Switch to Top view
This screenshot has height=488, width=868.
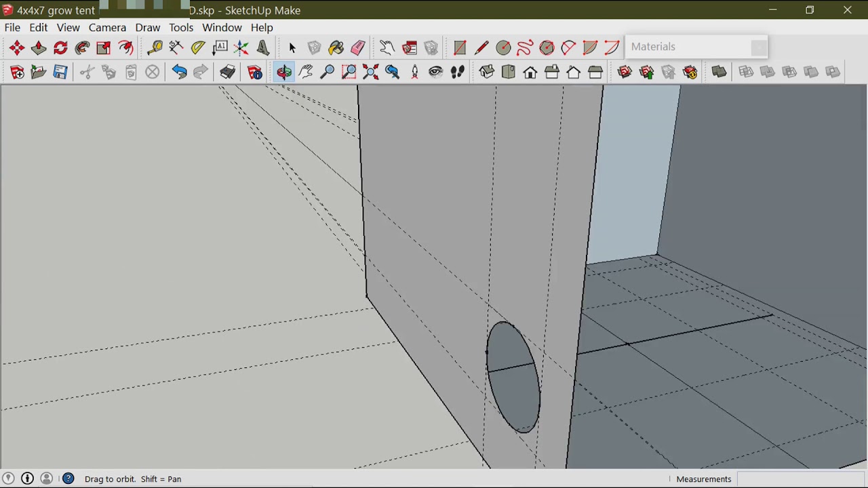pos(509,72)
